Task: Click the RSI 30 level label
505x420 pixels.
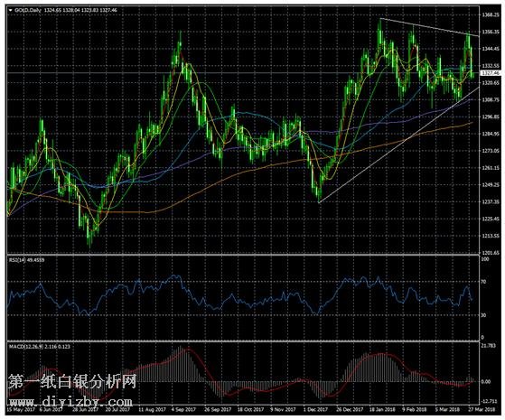Action: [x=483, y=315]
